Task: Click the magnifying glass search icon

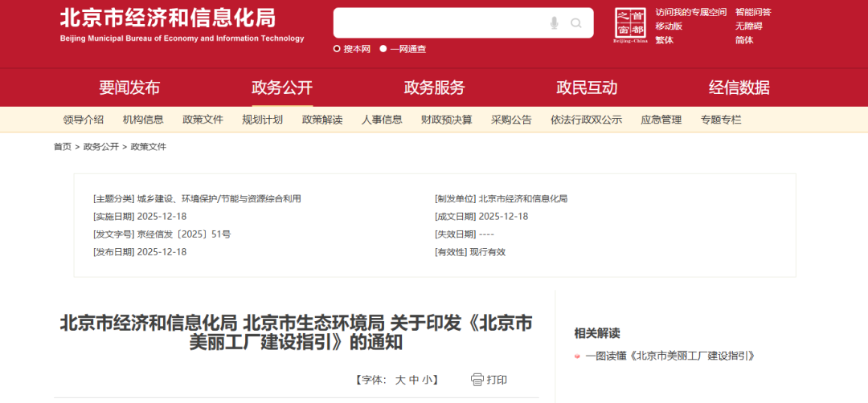Action: pyautogui.click(x=576, y=23)
